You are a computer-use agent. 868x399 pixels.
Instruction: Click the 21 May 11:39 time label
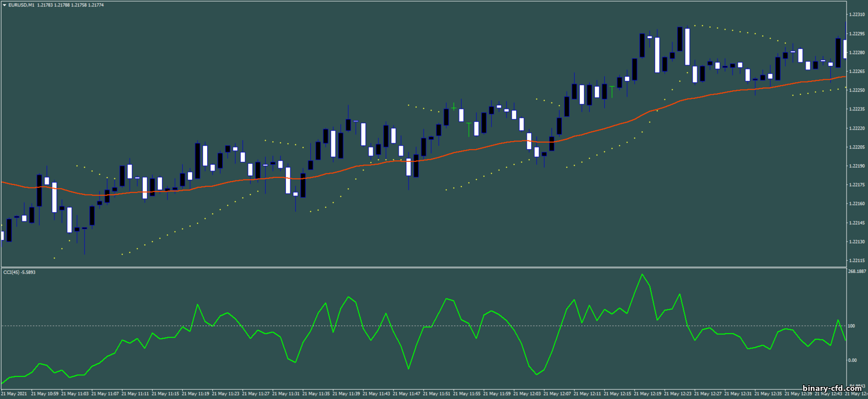tap(347, 394)
